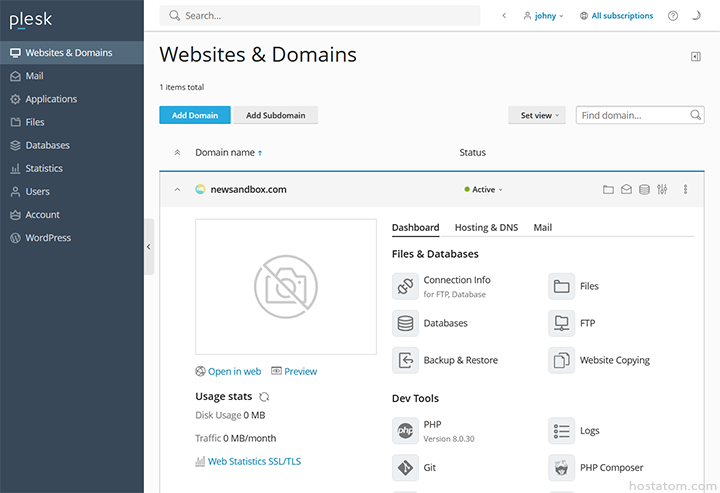Open the Active status dropdown

(484, 190)
